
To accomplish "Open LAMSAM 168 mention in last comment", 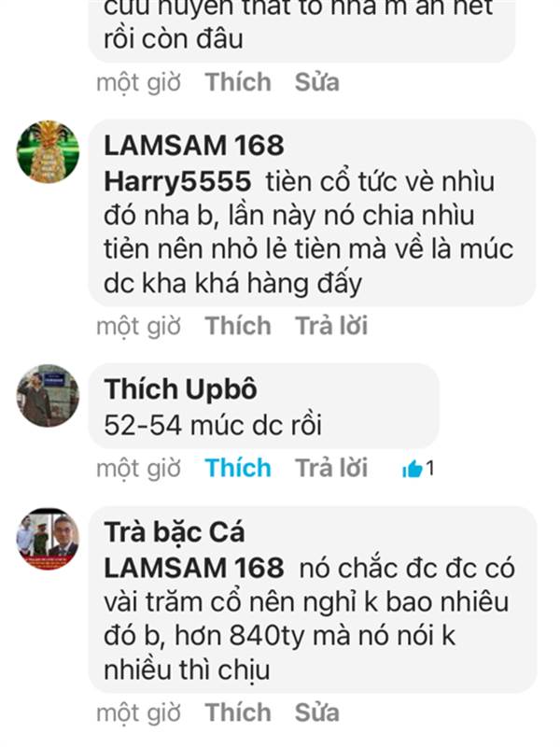I will pos(194,568).
